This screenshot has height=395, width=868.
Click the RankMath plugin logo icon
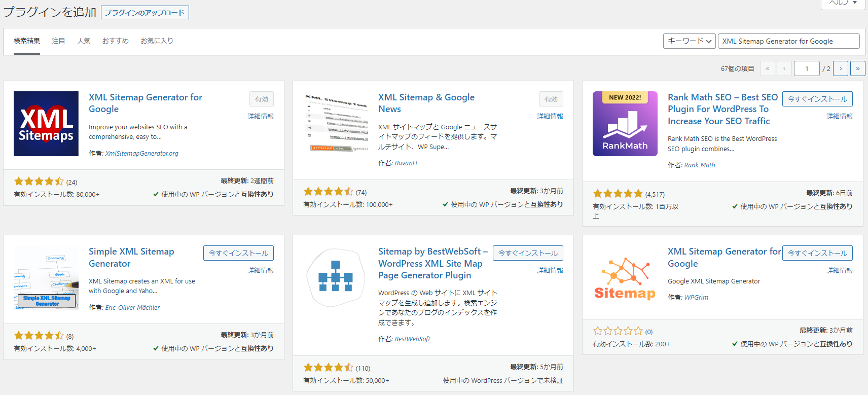tap(625, 124)
